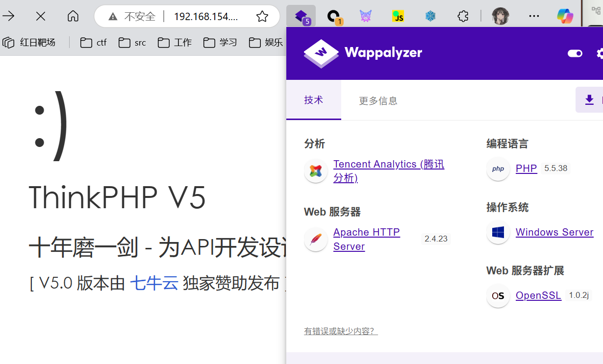Click the Tencent Analytics icon
The width and height of the screenshot is (603, 364).
click(x=316, y=171)
